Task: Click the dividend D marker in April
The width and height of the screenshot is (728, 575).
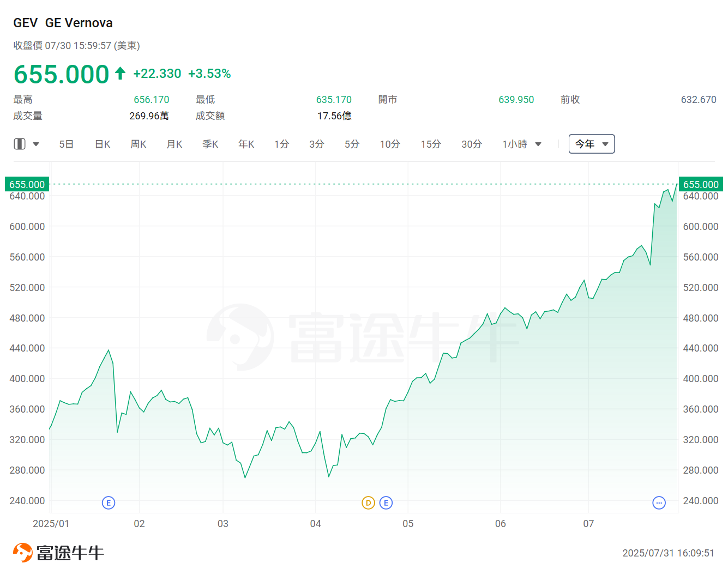Action: (x=369, y=503)
